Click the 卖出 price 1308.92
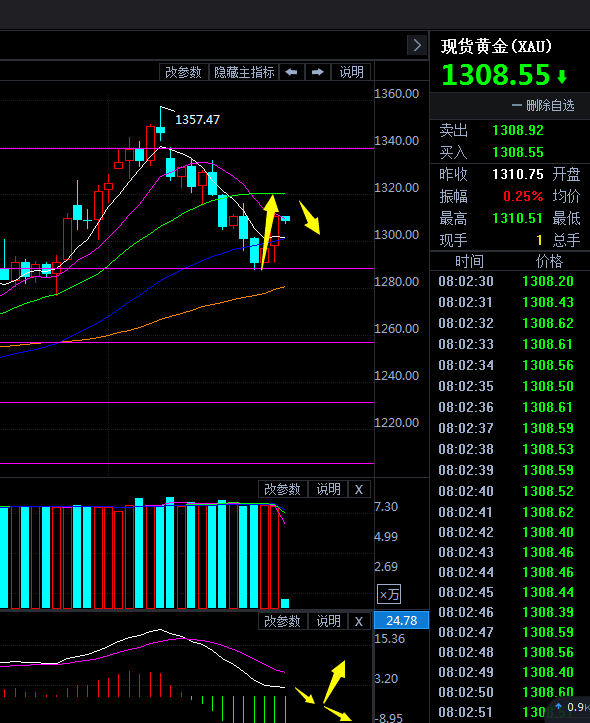 [518, 130]
